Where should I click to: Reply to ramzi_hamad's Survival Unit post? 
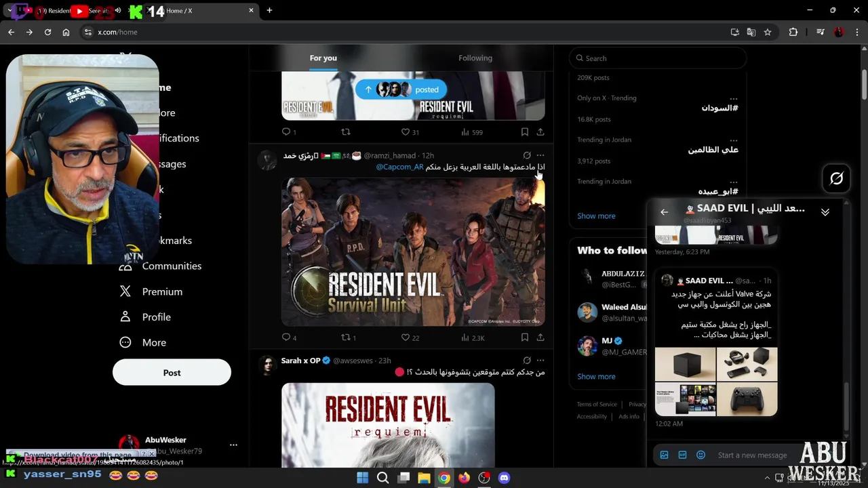[x=289, y=337]
